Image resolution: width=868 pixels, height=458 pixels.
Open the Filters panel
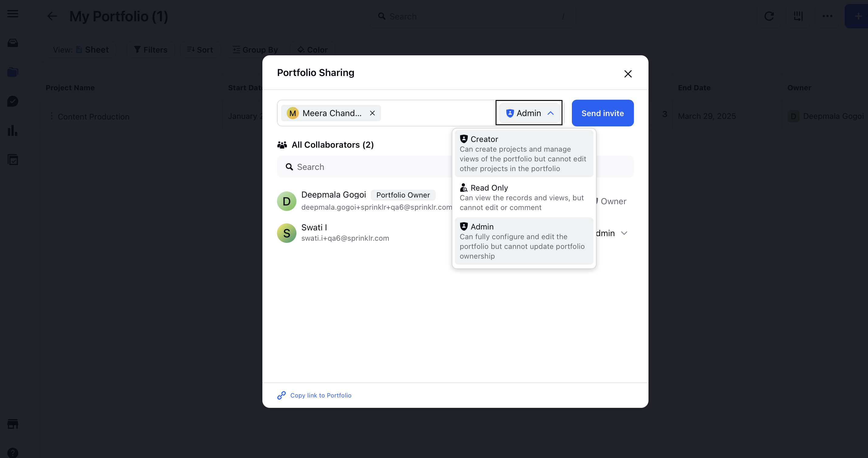click(150, 50)
